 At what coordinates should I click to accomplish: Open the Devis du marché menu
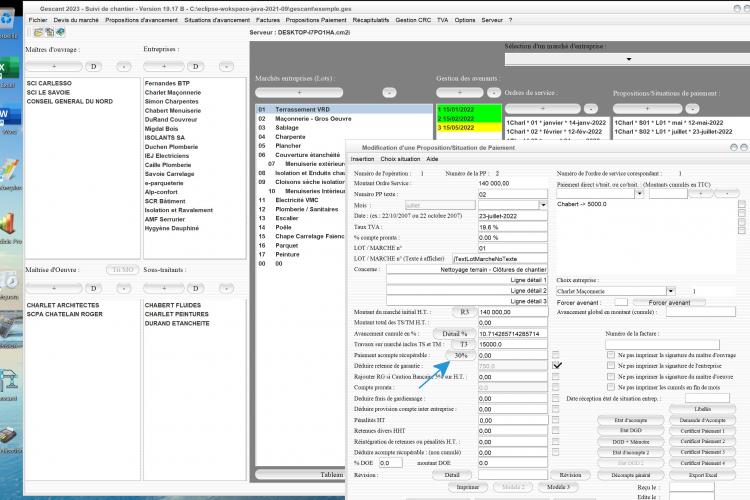(76, 20)
